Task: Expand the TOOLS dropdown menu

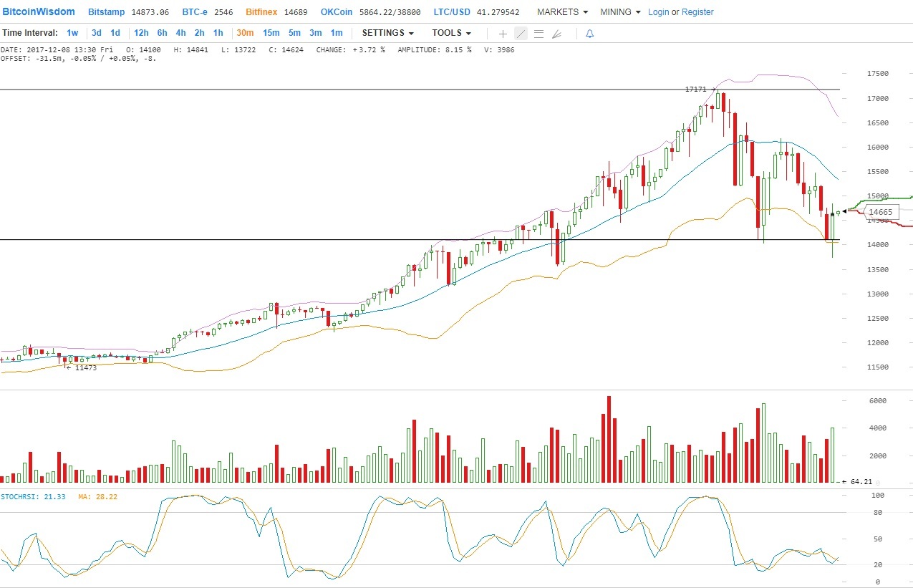Action: 451,33
